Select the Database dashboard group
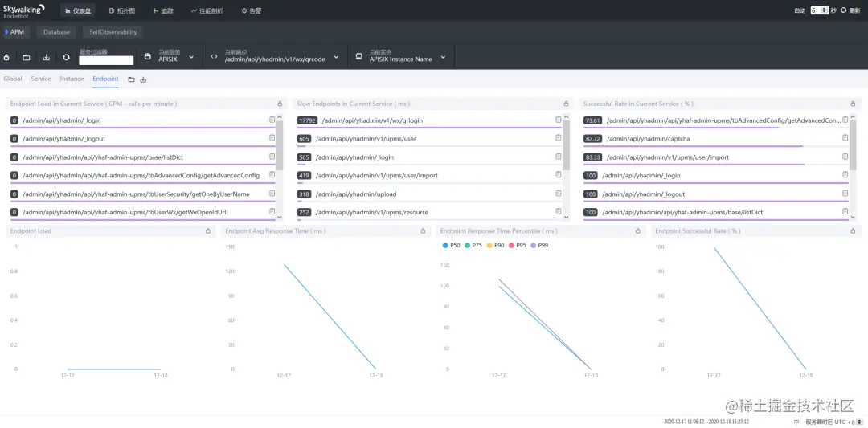The image size is (868, 428). (x=56, y=32)
